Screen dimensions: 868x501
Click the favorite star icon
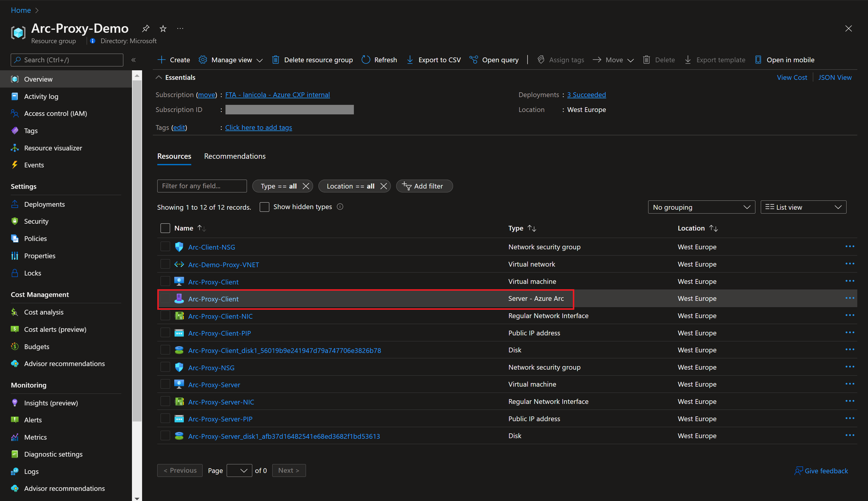(x=163, y=29)
